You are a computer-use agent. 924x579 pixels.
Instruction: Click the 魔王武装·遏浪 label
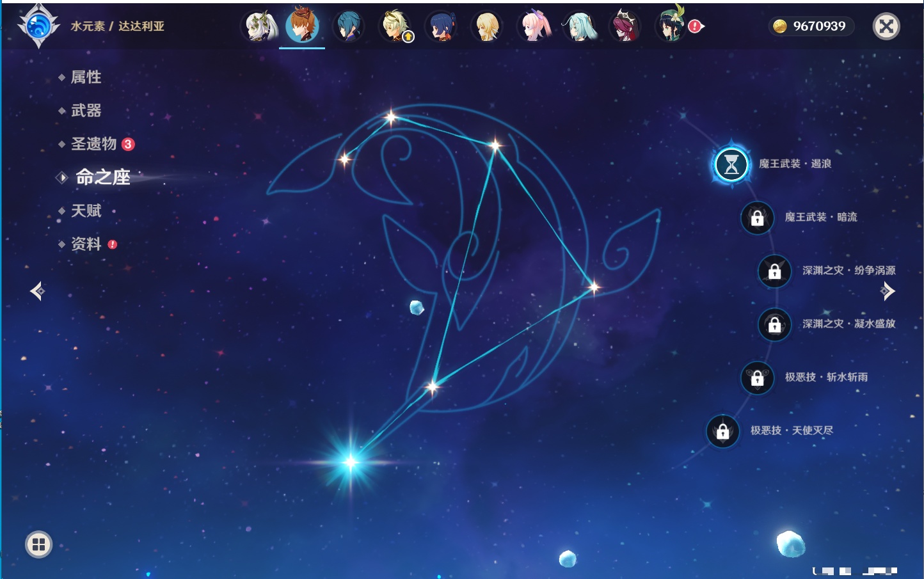coord(795,164)
